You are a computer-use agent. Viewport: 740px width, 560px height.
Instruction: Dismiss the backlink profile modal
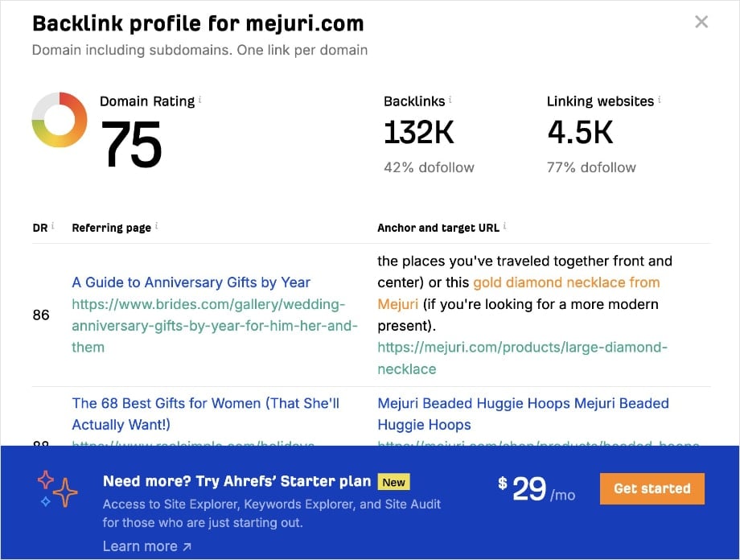tap(701, 23)
